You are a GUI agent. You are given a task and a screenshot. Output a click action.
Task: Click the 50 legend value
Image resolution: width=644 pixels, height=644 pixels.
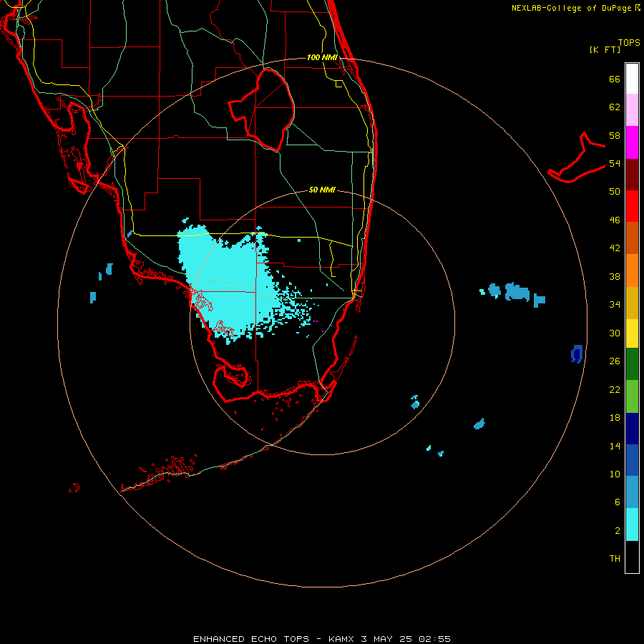tap(615, 192)
